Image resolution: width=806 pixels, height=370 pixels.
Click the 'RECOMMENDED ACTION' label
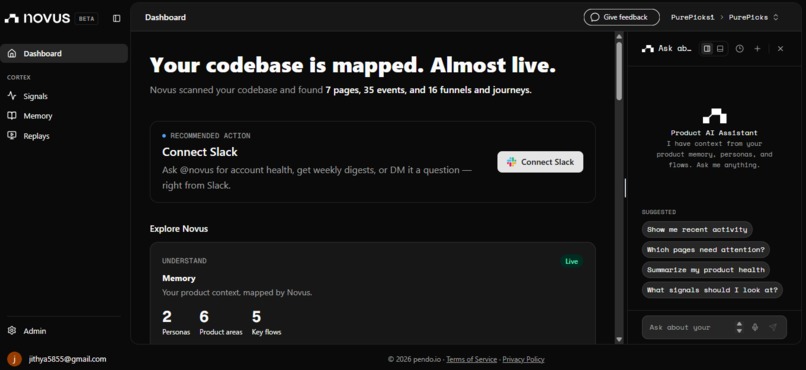(210, 136)
